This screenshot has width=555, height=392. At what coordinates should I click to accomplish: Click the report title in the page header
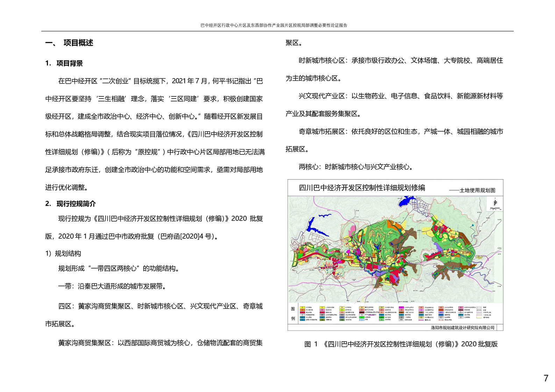(x=274, y=25)
